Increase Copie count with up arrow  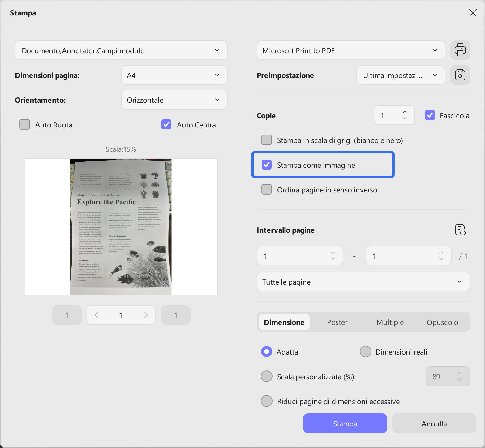coord(405,112)
